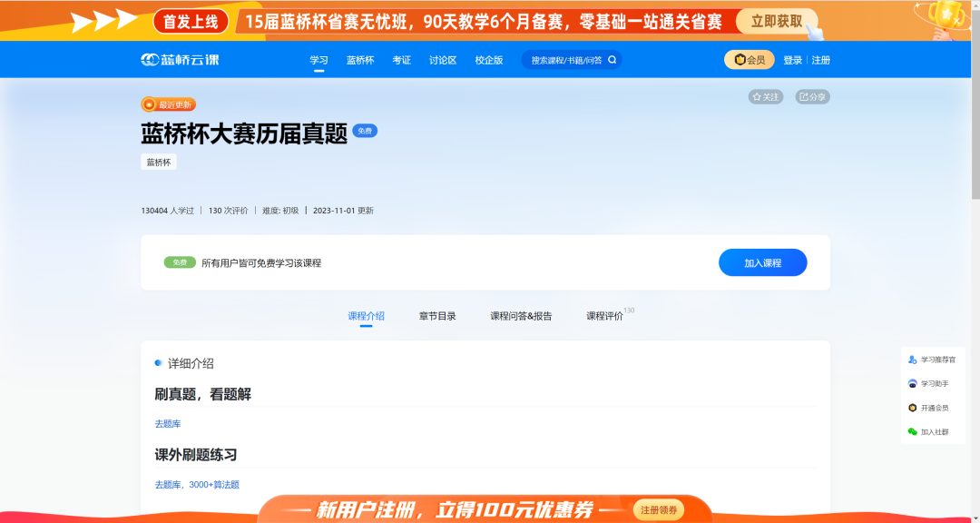Open the 蓝桥杯 nav menu
The height and width of the screenshot is (523, 980).
coord(360,60)
